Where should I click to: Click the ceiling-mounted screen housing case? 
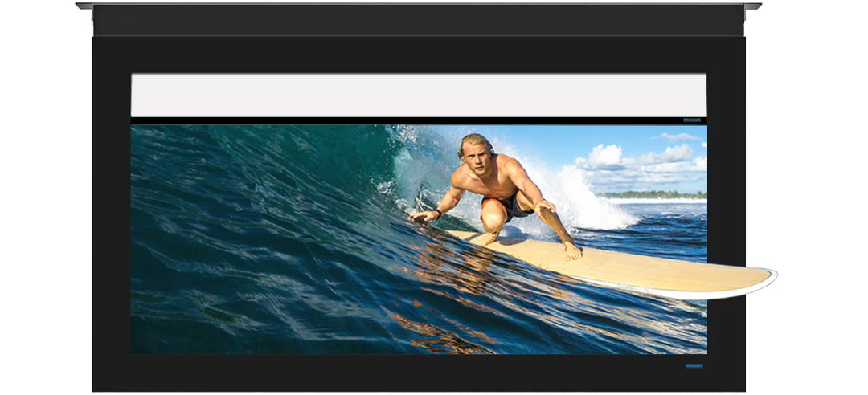[x=419, y=21]
